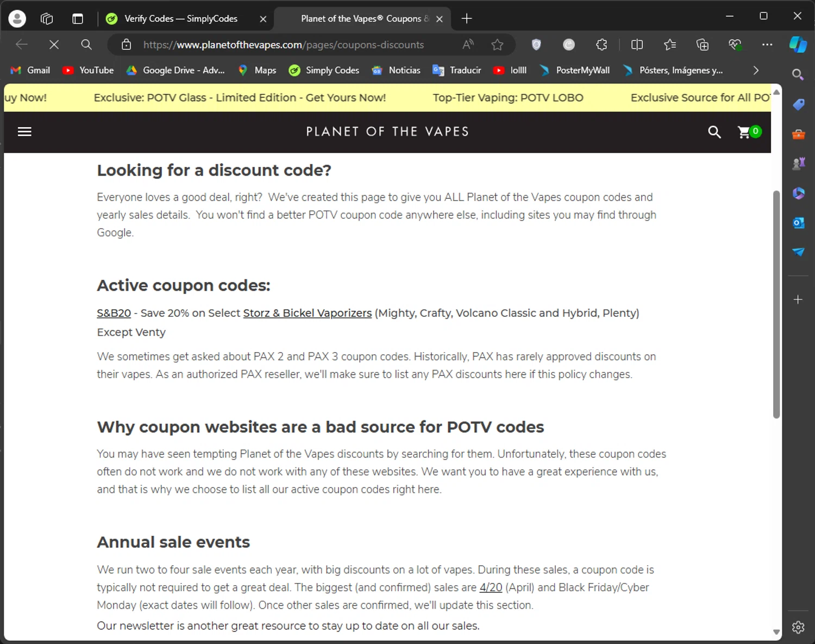Open the browser profile avatar
The height and width of the screenshot is (644, 815).
(x=17, y=18)
